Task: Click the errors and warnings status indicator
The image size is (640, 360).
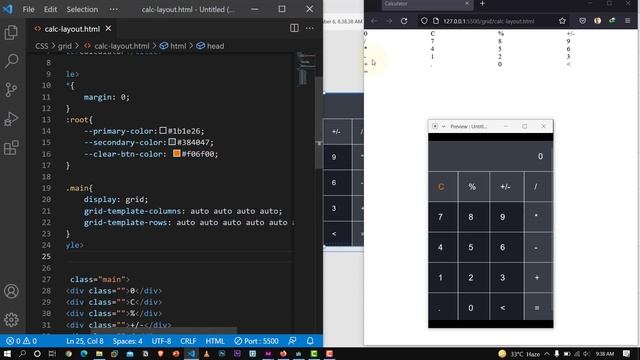Action: [x=22, y=341]
